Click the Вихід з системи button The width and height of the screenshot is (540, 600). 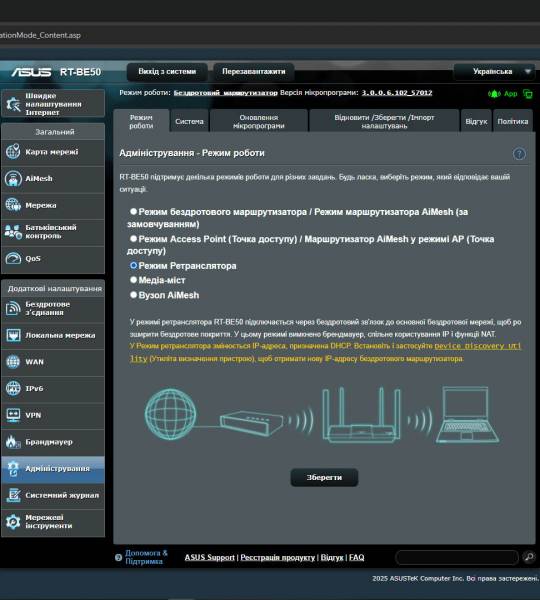click(x=167, y=72)
